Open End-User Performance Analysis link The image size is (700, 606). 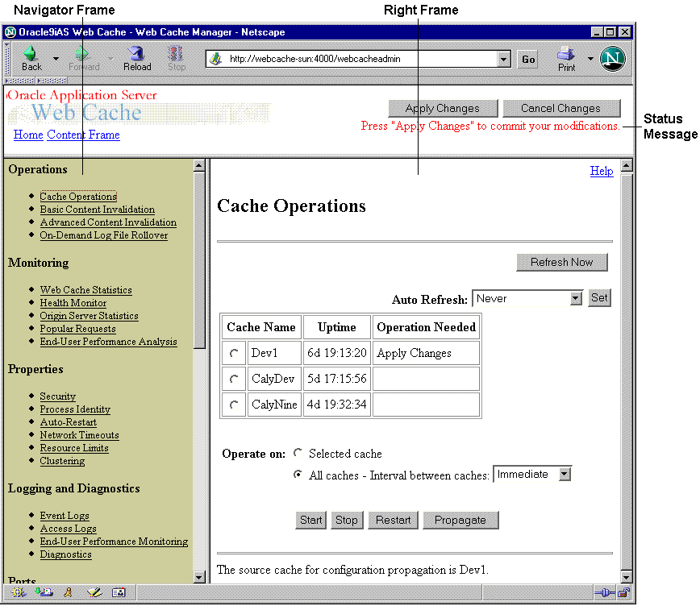[109, 342]
